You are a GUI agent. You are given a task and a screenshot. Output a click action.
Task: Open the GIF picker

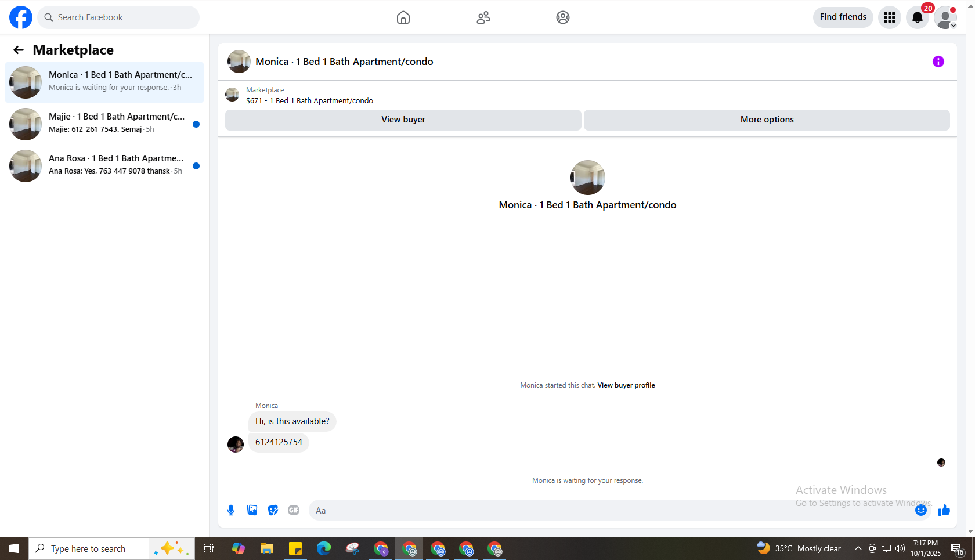point(294,510)
